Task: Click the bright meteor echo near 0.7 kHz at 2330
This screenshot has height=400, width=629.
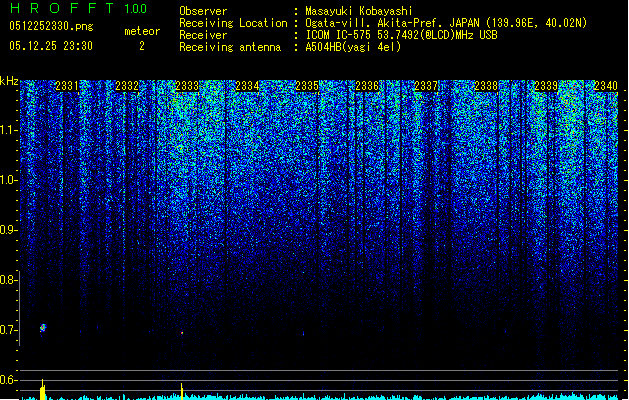Action: (x=43, y=328)
